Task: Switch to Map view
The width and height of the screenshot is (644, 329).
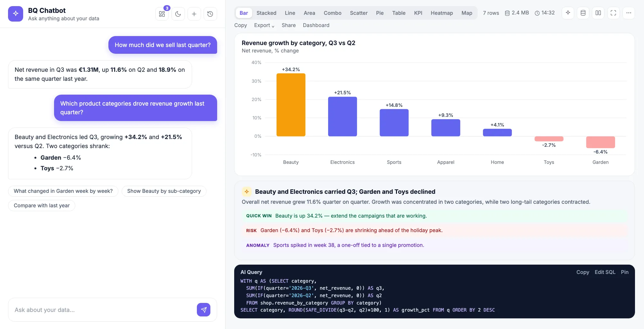Action: [467, 13]
